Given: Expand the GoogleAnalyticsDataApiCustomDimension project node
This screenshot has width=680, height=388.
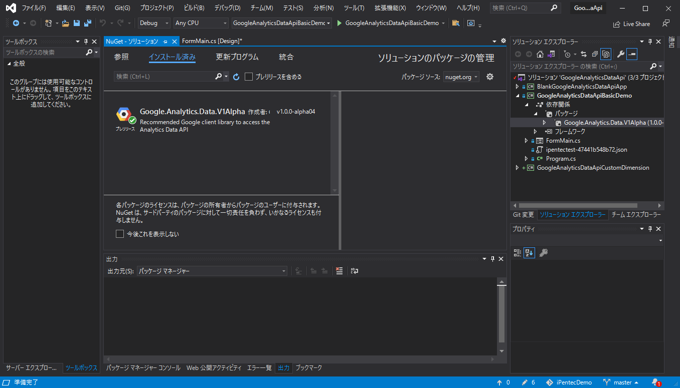Looking at the screenshot, I should (517, 168).
